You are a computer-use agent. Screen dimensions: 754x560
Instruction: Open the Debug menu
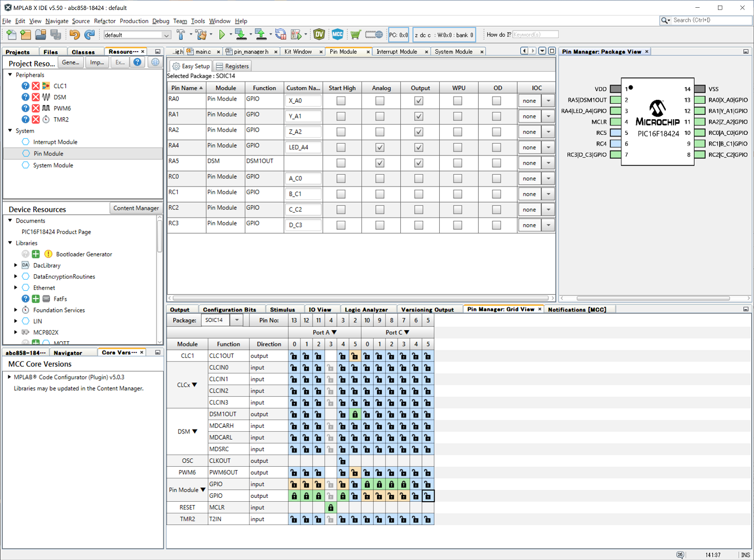160,21
